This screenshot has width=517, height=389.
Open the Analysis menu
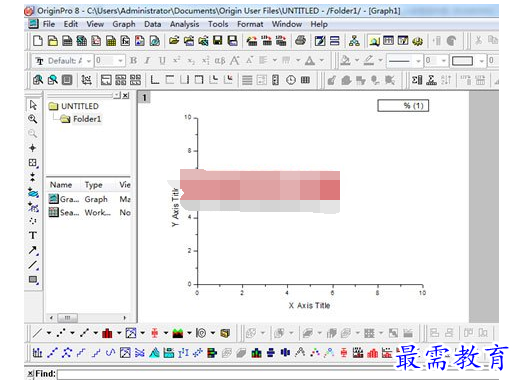[184, 24]
